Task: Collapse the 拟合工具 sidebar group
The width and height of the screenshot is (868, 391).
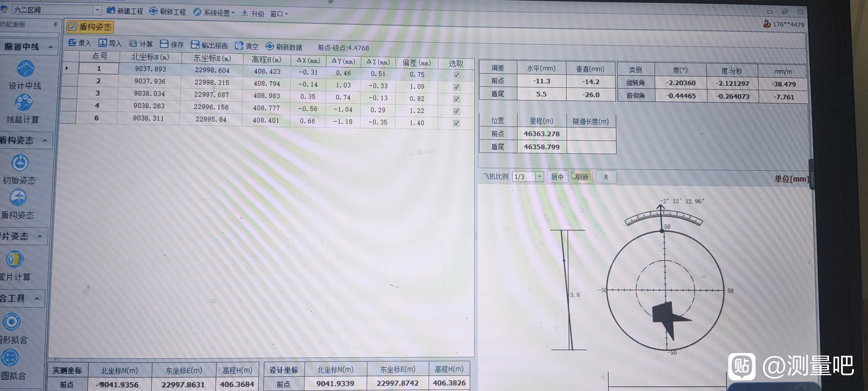Action: [37, 298]
